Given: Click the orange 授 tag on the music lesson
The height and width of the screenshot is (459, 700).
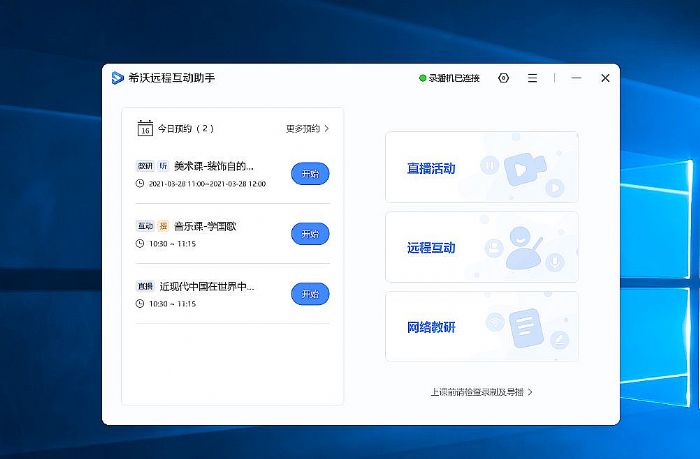Looking at the screenshot, I should 163,226.
